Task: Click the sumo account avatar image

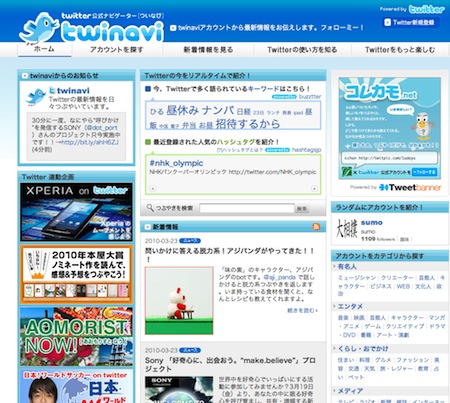Action: click(x=346, y=229)
